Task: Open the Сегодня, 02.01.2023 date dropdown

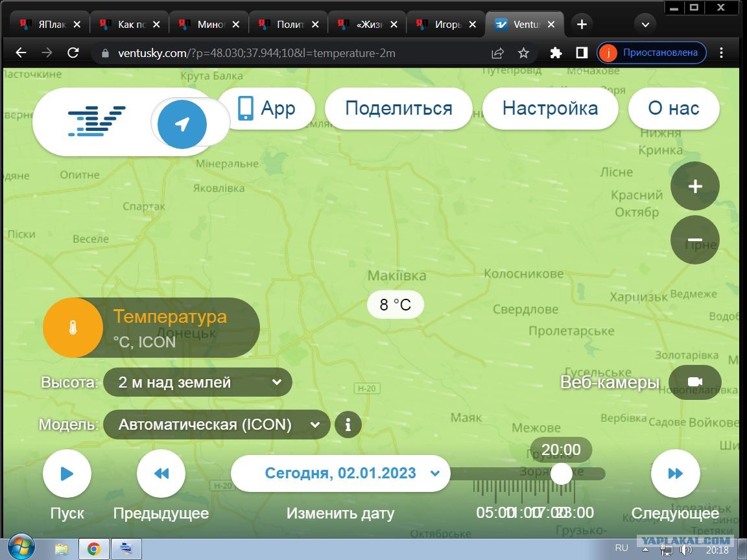Action: pos(340,473)
